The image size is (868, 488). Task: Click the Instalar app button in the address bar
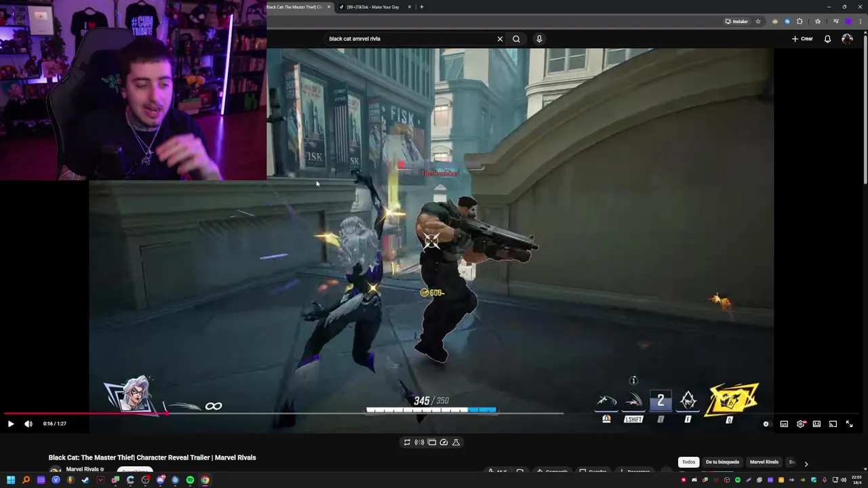pyautogui.click(x=736, y=21)
